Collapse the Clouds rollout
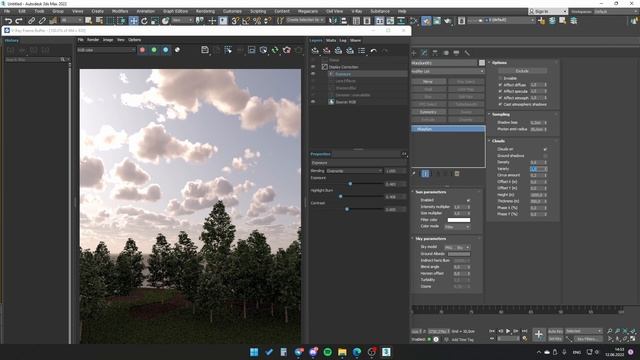Screen dimensions: 640x360 498,141
